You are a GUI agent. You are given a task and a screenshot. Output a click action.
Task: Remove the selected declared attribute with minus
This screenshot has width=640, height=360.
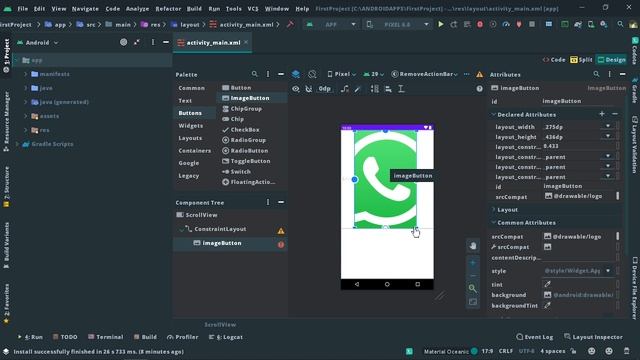click(x=615, y=114)
